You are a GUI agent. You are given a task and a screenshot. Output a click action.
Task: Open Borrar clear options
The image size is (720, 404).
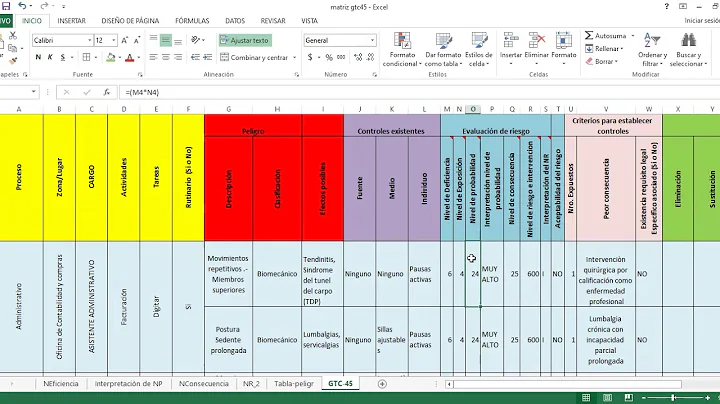tap(602, 61)
